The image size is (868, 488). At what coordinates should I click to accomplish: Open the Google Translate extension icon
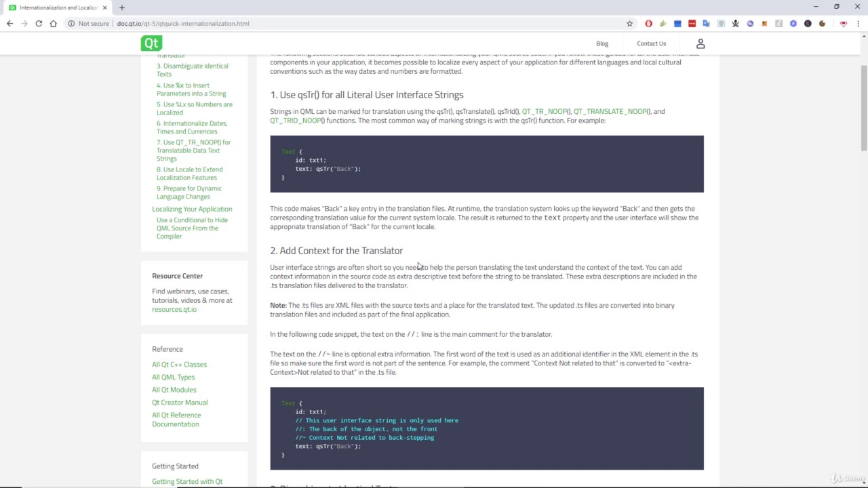click(706, 24)
